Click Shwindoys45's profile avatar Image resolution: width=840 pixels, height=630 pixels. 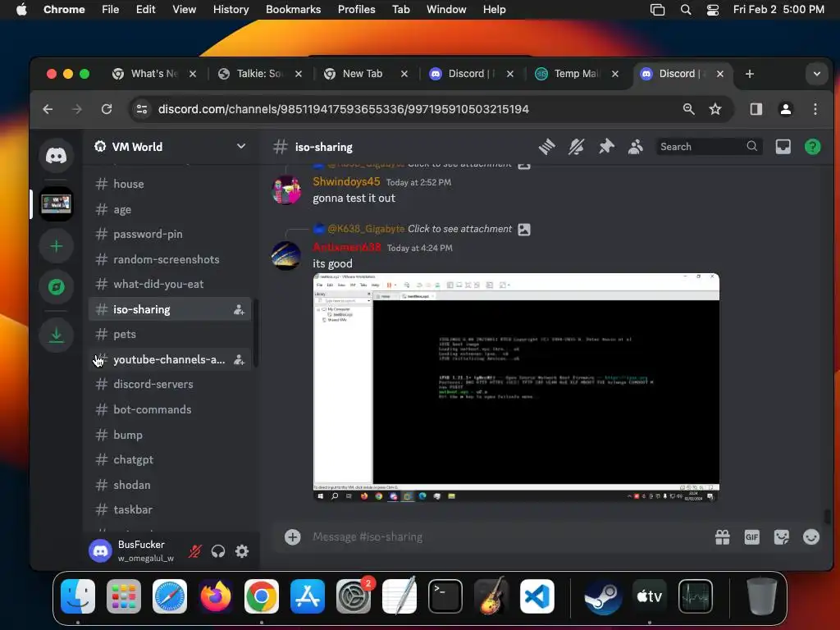(x=286, y=189)
